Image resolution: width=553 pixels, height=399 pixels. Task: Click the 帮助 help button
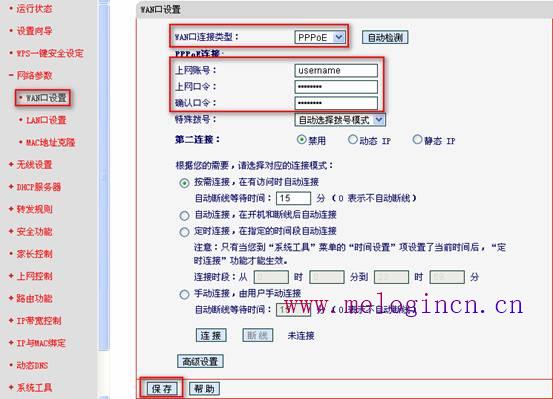click(x=204, y=389)
